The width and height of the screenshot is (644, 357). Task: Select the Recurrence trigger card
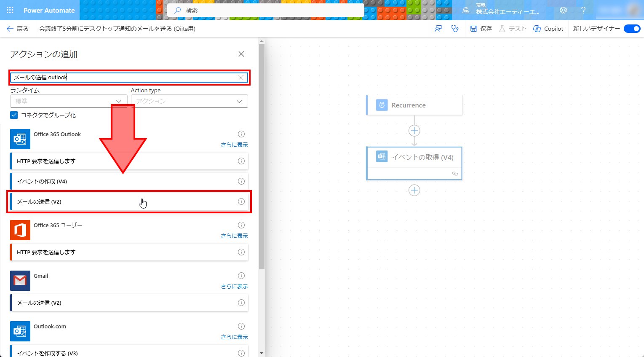[414, 105]
